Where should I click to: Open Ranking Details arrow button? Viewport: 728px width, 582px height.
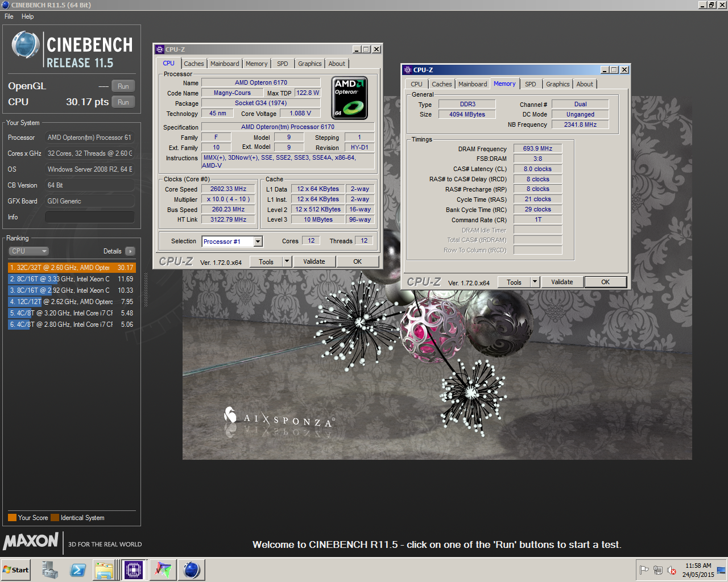pos(130,251)
